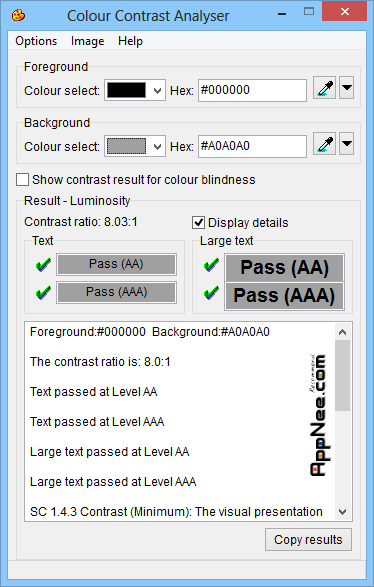Expand the foreground Colour select combo box
The width and height of the screenshot is (374, 587).
click(158, 90)
